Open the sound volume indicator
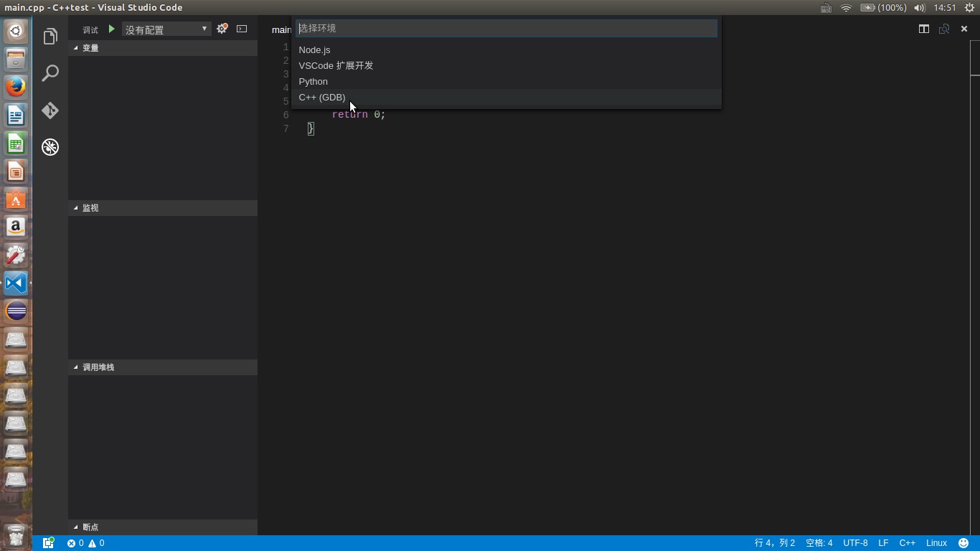The height and width of the screenshot is (551, 980). click(920, 8)
